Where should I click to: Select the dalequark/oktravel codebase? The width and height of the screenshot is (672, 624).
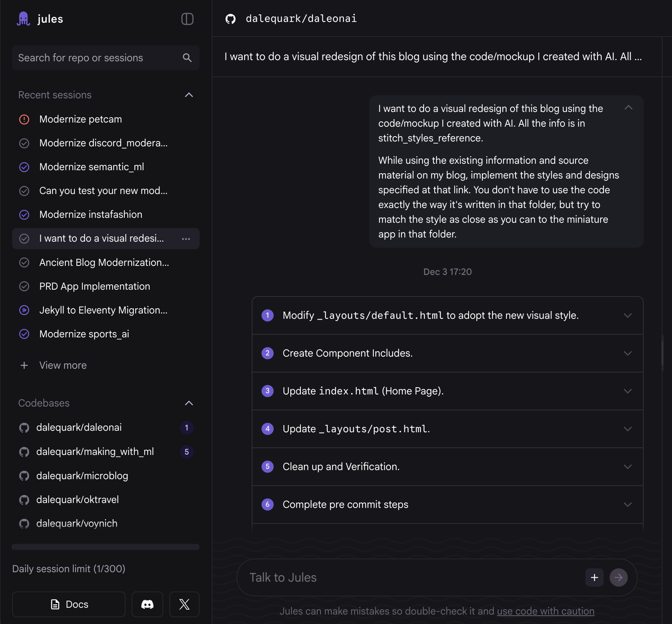pyautogui.click(x=77, y=499)
